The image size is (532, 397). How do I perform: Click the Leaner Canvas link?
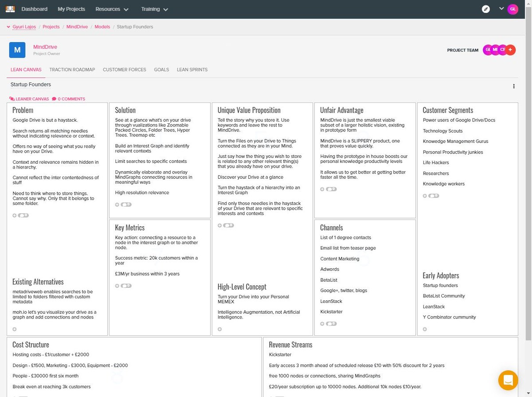coord(29,99)
